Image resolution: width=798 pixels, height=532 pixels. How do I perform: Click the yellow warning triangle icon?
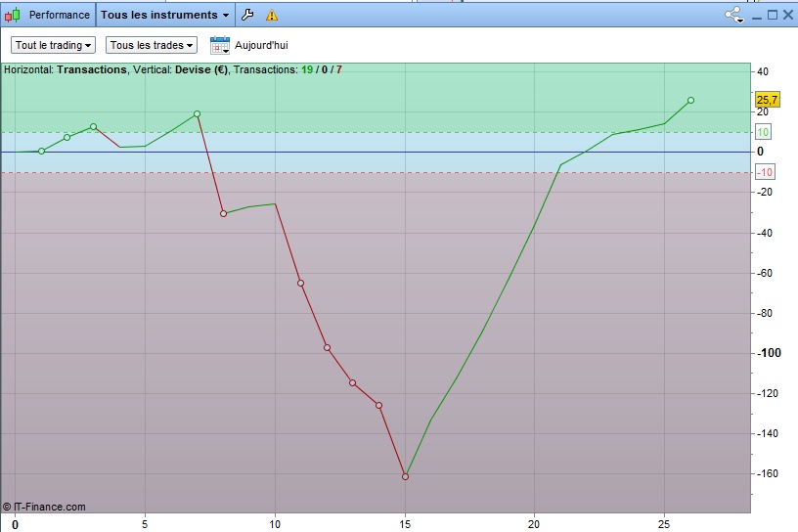coord(272,16)
